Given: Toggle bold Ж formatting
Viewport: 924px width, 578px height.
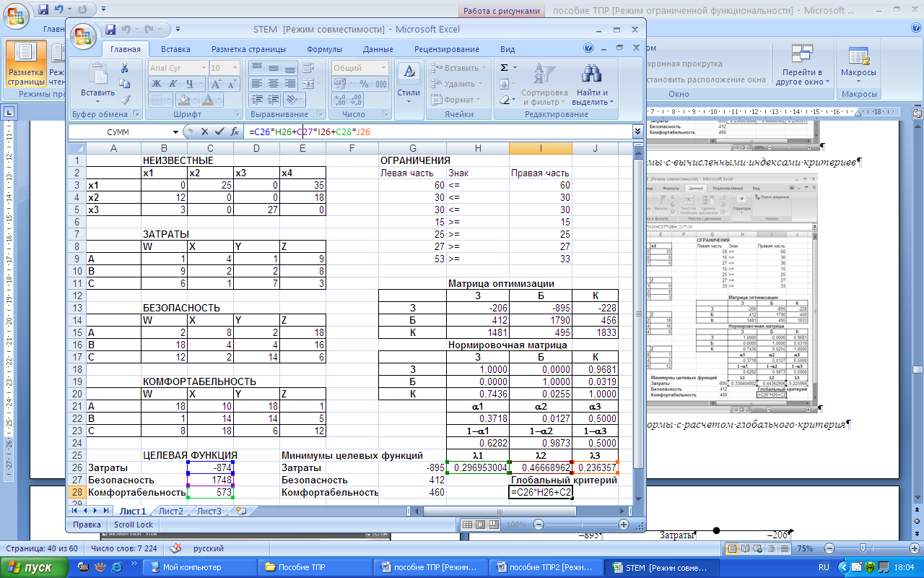Looking at the screenshot, I should (x=157, y=84).
